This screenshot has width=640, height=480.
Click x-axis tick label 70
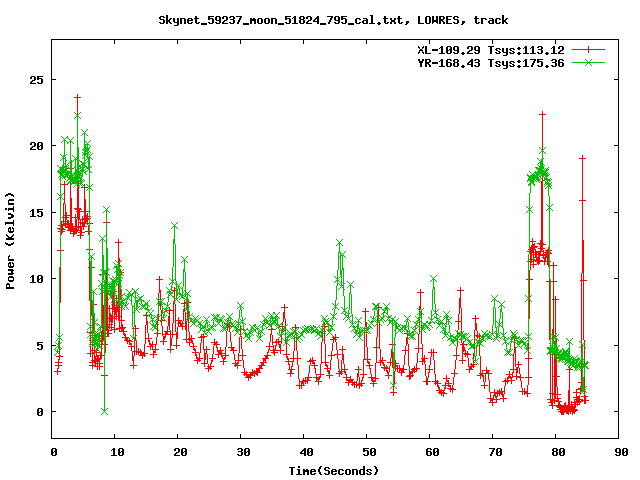coord(496,452)
